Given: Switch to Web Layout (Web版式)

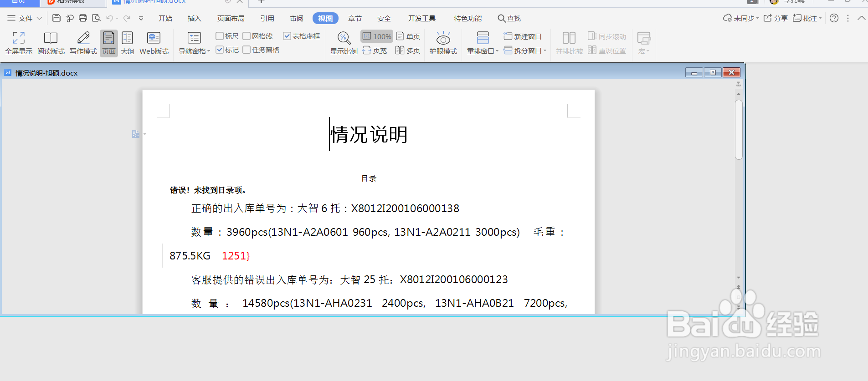Looking at the screenshot, I should [x=154, y=43].
